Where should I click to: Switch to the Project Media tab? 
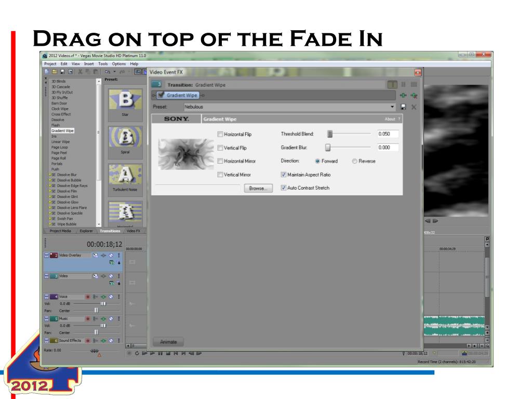(60, 231)
